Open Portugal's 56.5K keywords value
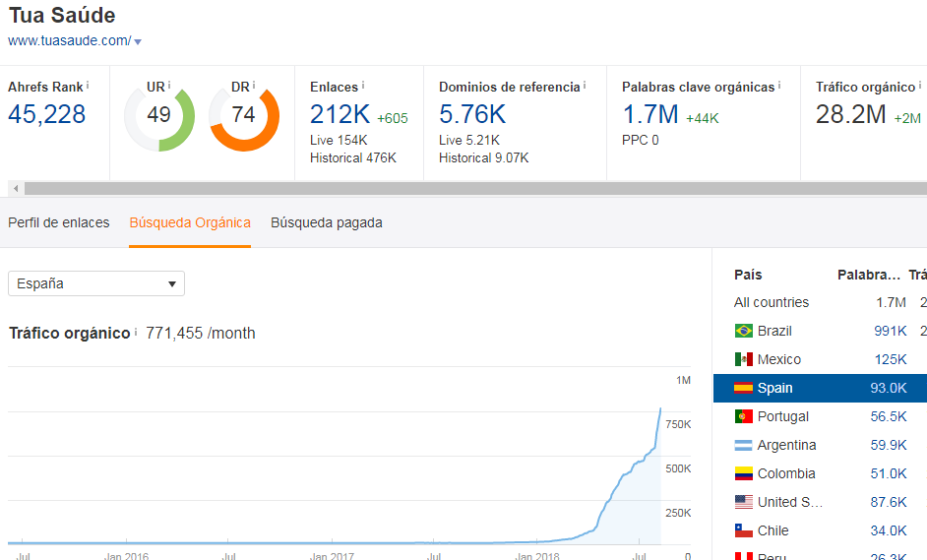The width and height of the screenshot is (927, 560). click(x=889, y=416)
